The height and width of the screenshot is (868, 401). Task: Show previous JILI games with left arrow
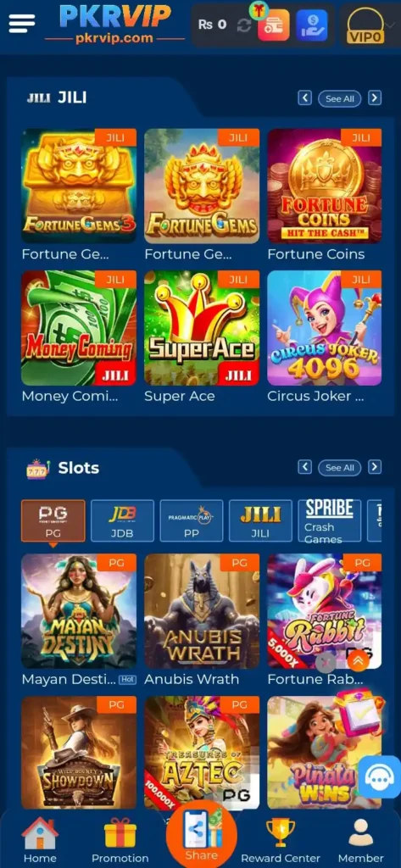(304, 98)
